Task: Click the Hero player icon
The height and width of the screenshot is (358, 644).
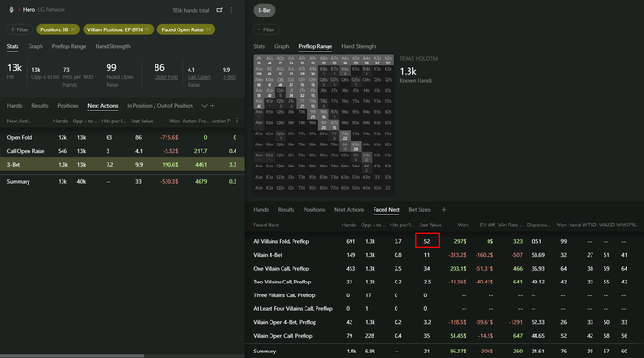Action: (11, 10)
